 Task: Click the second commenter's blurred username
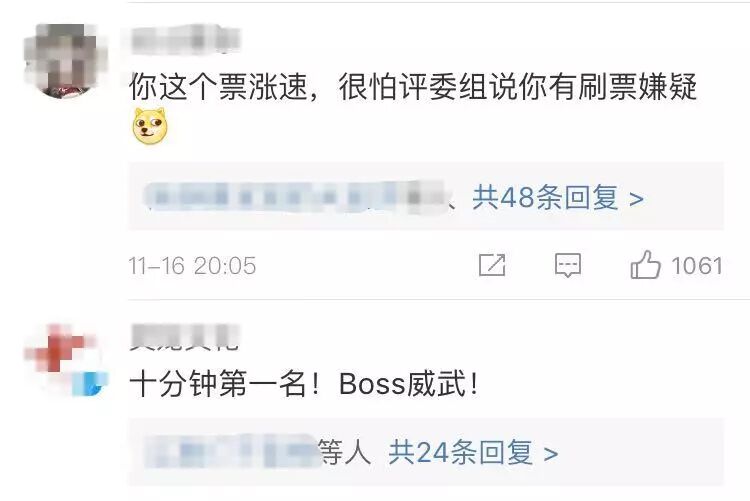click(x=184, y=337)
